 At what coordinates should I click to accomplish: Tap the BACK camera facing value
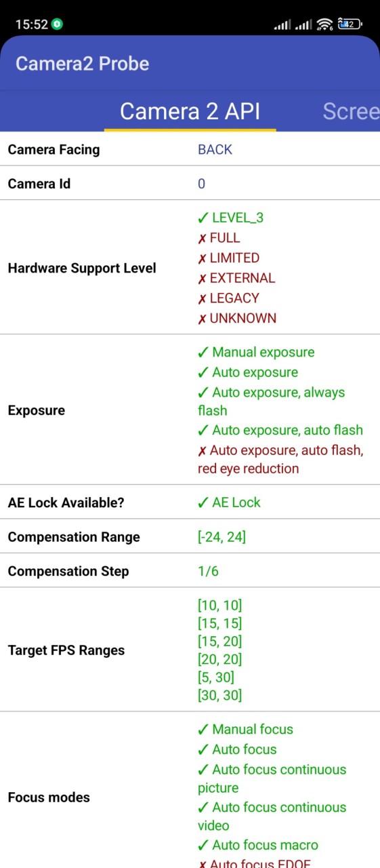click(x=215, y=150)
